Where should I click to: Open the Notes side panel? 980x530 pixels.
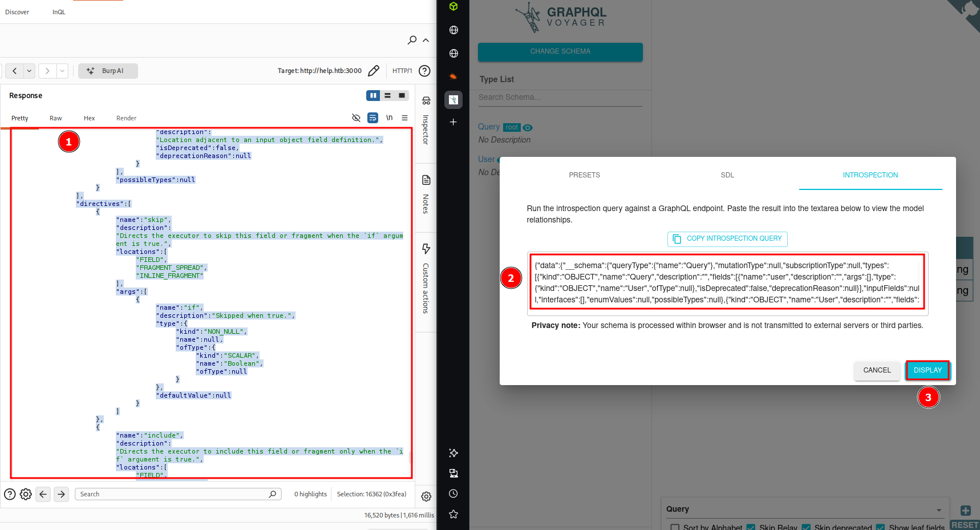coord(426,195)
